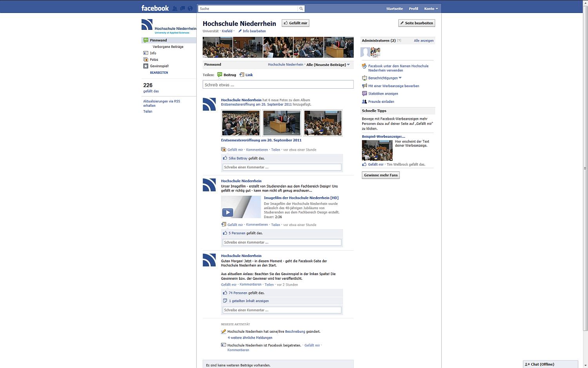588x368 pixels.
Task: Click comment field under photo album post
Action: tap(282, 167)
